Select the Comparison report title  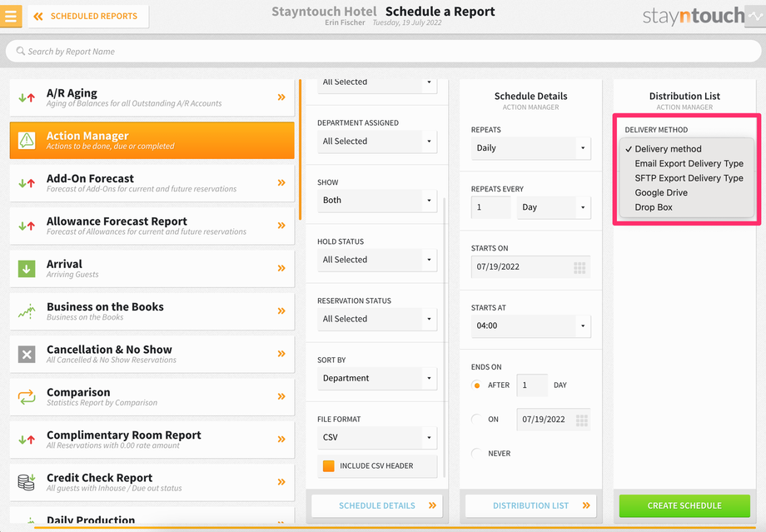[x=78, y=392]
